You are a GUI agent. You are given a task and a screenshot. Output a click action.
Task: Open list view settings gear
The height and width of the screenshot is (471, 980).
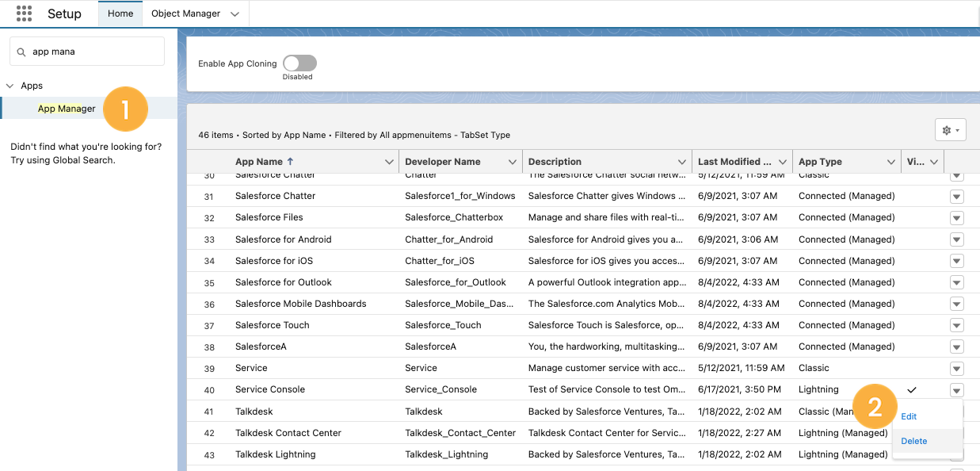tap(950, 130)
